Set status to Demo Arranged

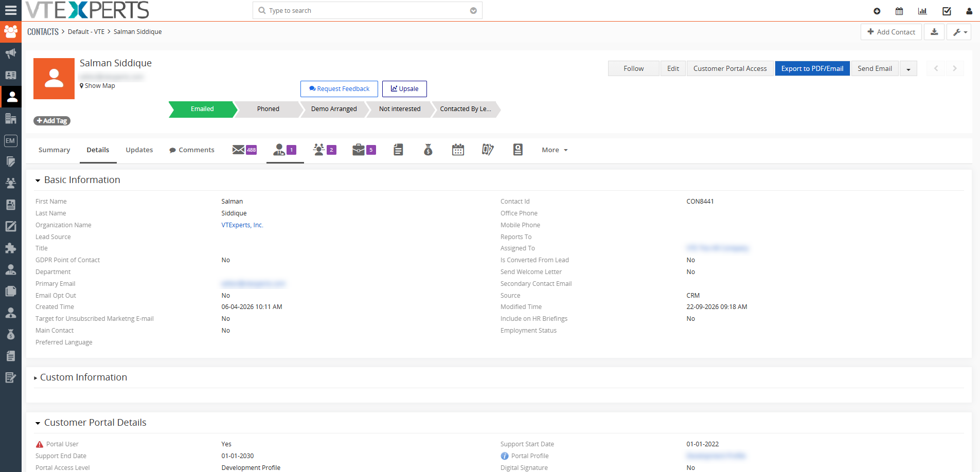[x=334, y=109]
